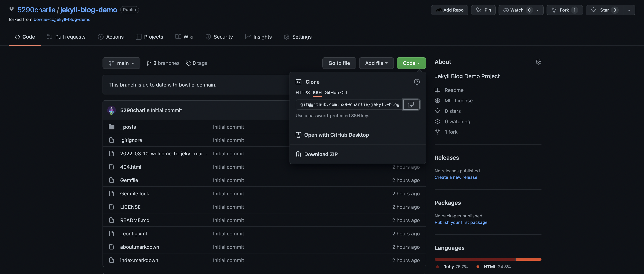Click the 5290charlie avatar thumbnail
Image resolution: width=644 pixels, height=274 pixels.
pyautogui.click(x=112, y=110)
